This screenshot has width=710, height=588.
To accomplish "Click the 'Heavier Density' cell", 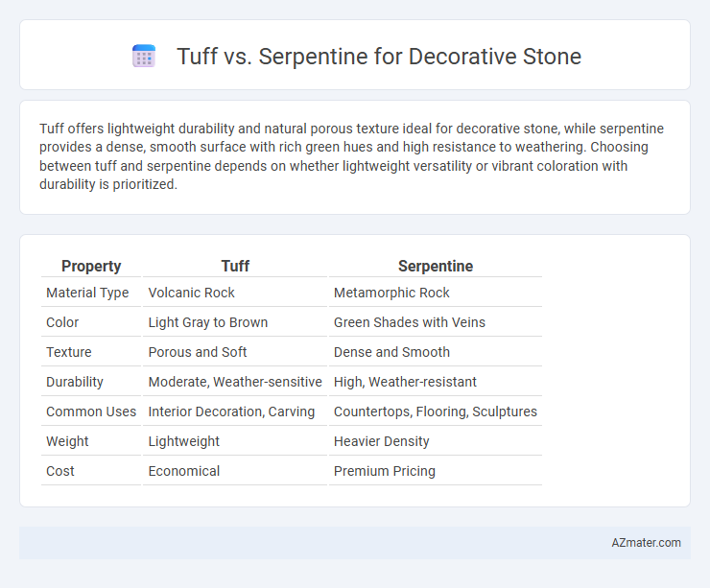I will pos(381,441).
